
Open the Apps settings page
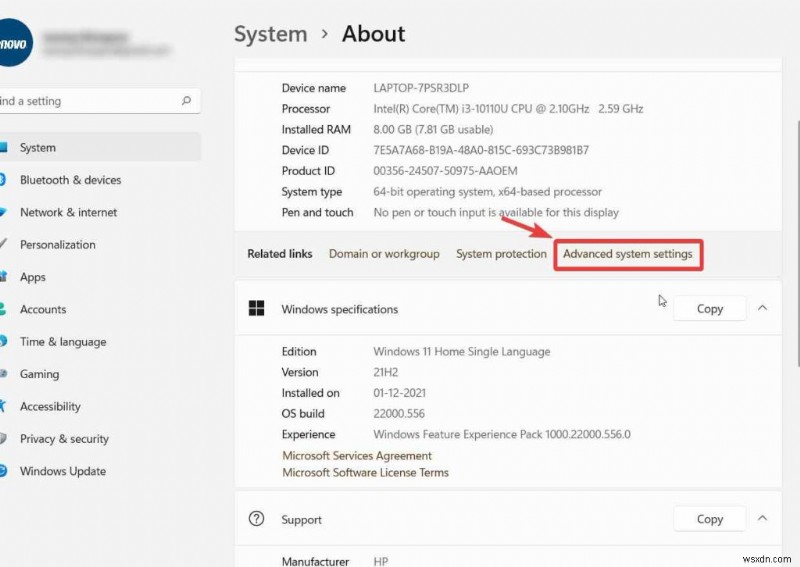tap(33, 277)
